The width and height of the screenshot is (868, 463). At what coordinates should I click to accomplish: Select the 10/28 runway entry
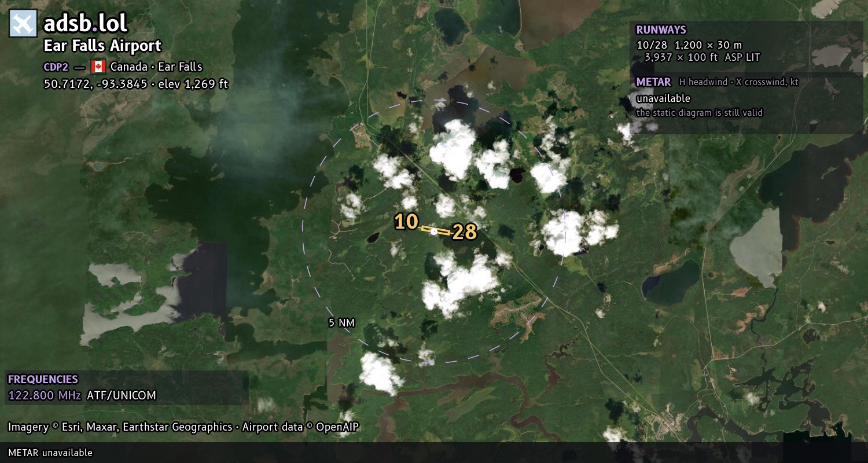698,51
